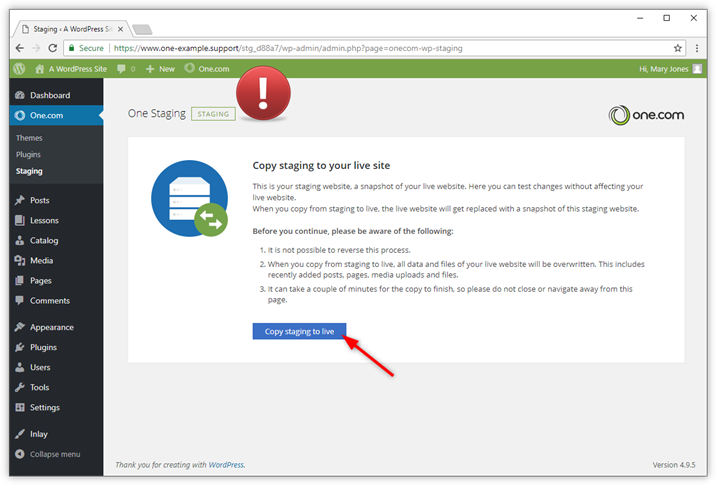The image size is (716, 485).
Task: Open Lessons in the sidebar
Action: pyautogui.click(x=56, y=221)
